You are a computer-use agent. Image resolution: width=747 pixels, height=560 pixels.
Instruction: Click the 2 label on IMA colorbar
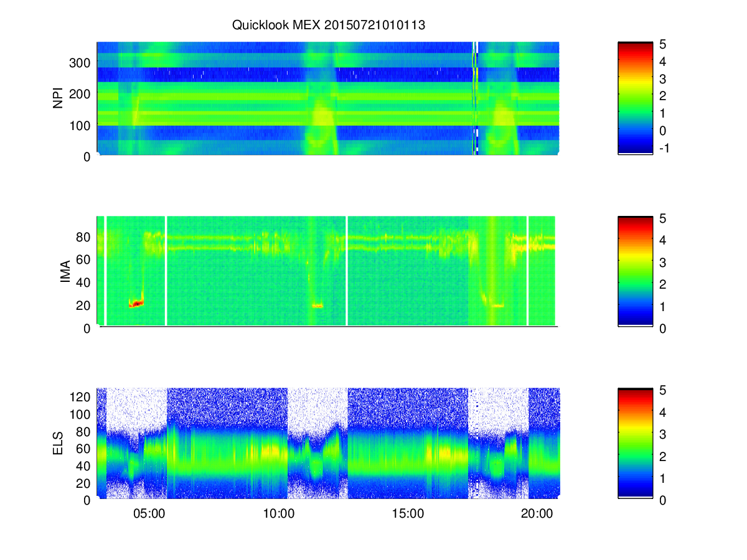pos(664,284)
